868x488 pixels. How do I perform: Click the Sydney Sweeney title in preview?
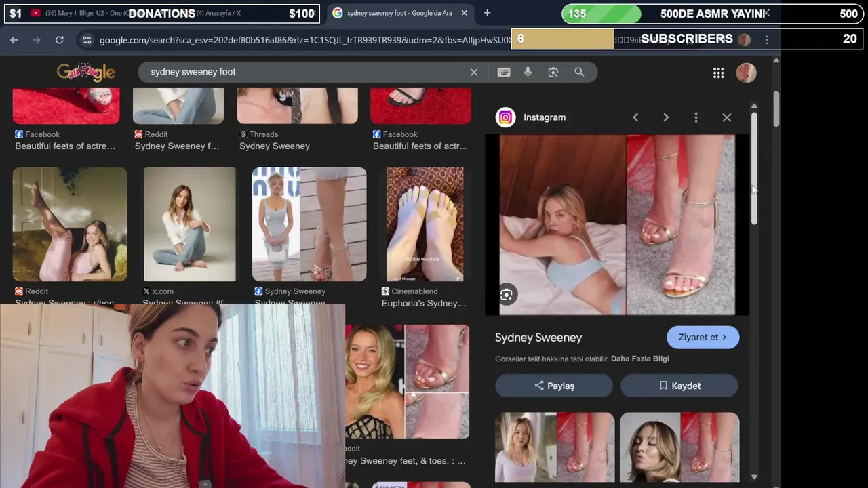tap(538, 338)
